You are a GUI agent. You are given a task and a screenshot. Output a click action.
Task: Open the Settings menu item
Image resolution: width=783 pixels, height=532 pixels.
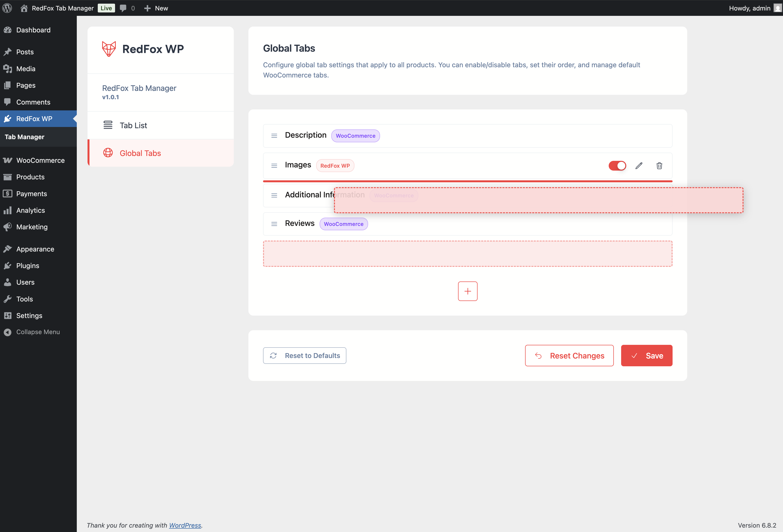(x=39, y=316)
